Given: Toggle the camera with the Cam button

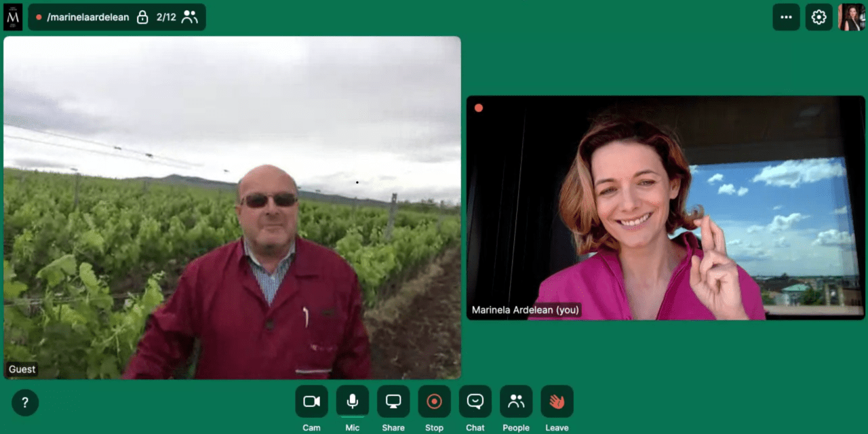Looking at the screenshot, I should [311, 401].
